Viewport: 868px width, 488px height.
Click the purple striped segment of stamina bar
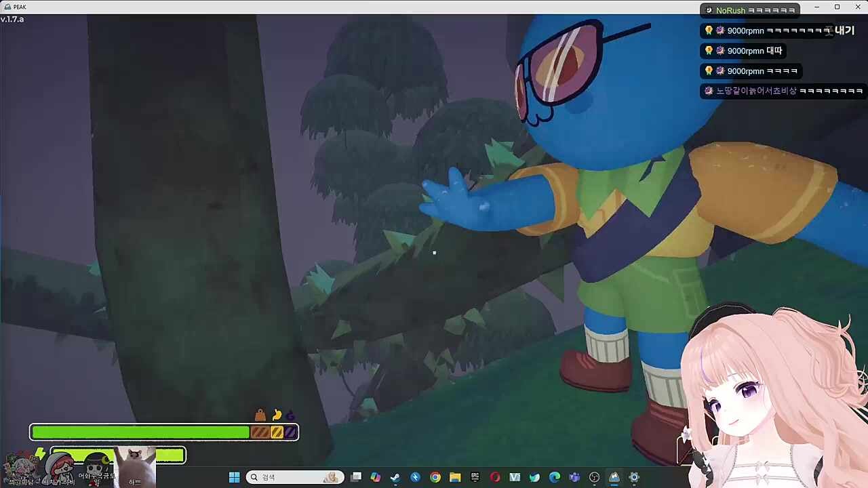(x=290, y=432)
